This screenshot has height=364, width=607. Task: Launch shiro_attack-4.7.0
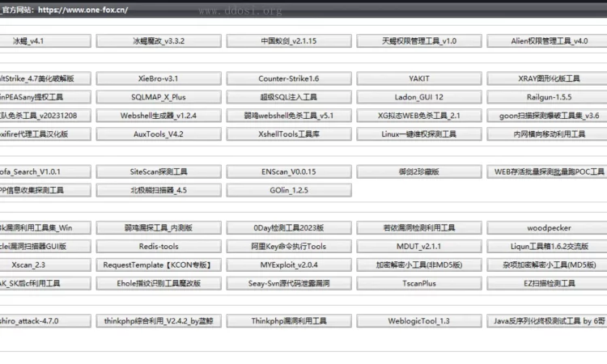click(45, 321)
